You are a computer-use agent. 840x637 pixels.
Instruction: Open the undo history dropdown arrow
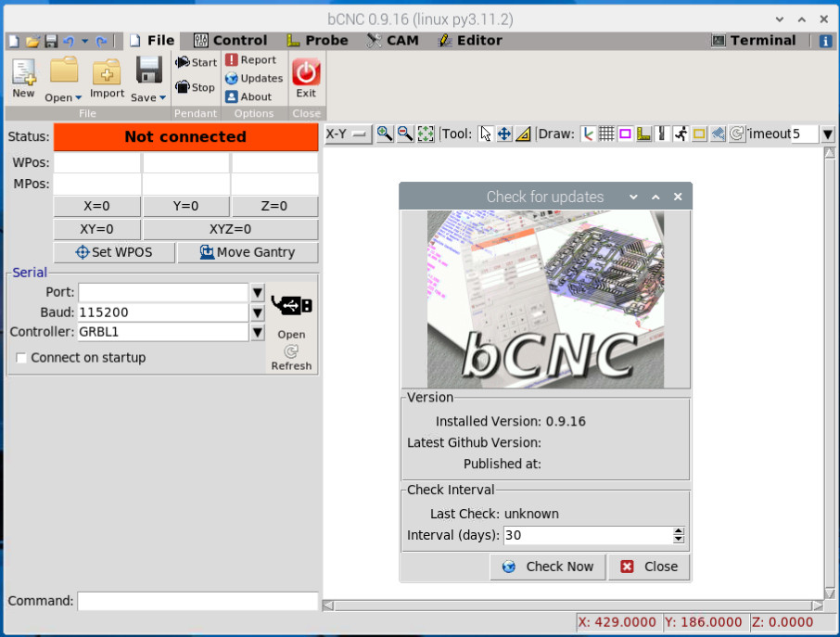pos(84,41)
